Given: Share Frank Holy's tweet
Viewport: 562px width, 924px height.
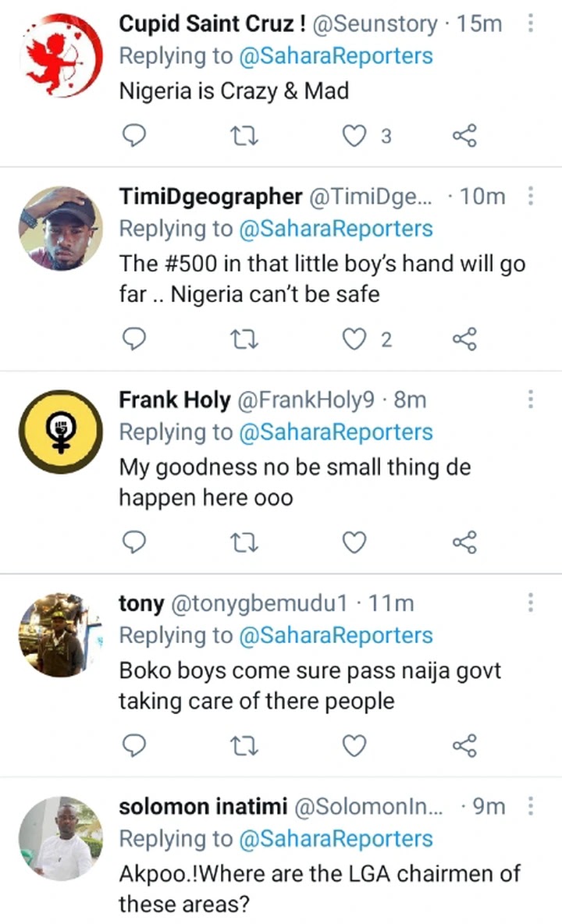Looking at the screenshot, I should coord(464,542).
